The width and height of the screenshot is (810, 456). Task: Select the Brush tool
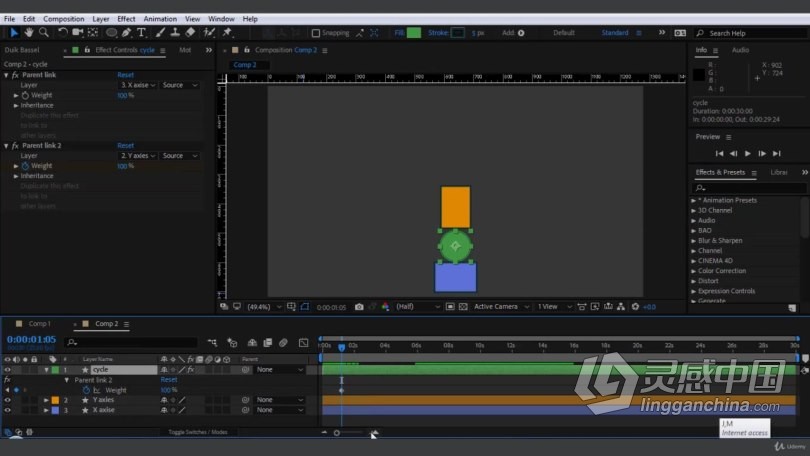coord(160,33)
